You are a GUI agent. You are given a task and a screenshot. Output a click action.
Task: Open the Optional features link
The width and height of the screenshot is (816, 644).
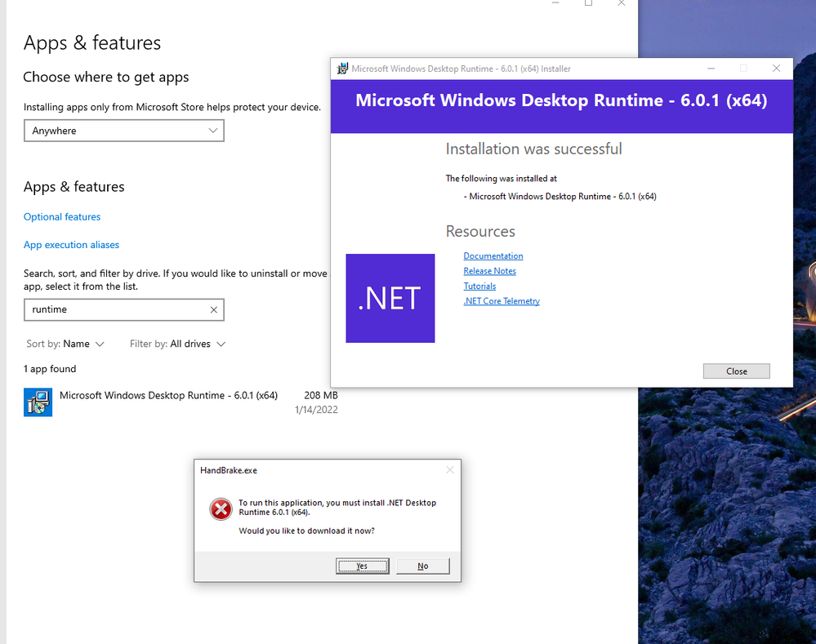[62, 217]
